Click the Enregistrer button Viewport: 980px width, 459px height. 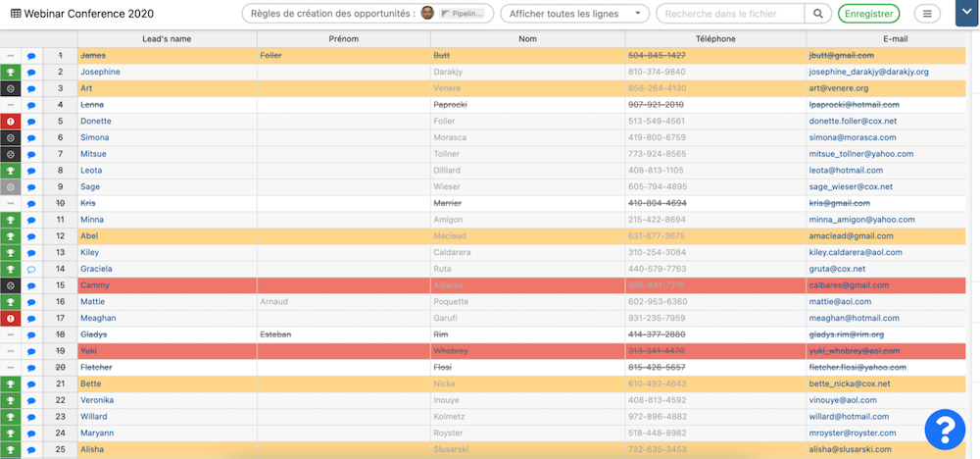coord(868,13)
